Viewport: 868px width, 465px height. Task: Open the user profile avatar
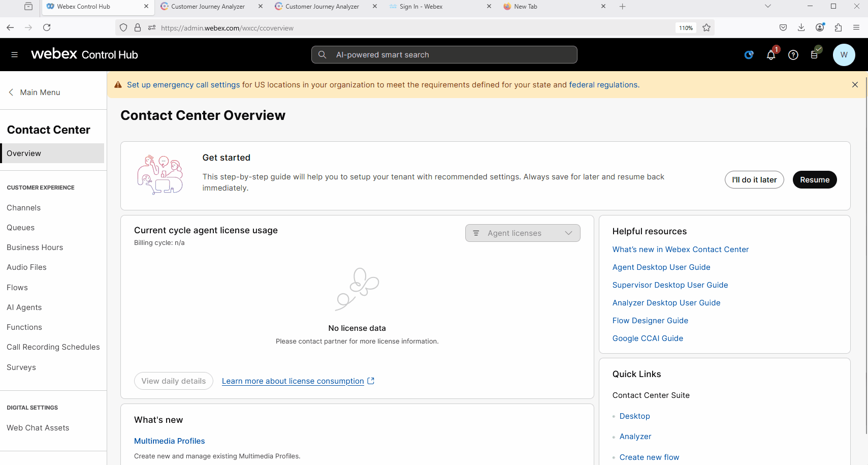(x=844, y=55)
